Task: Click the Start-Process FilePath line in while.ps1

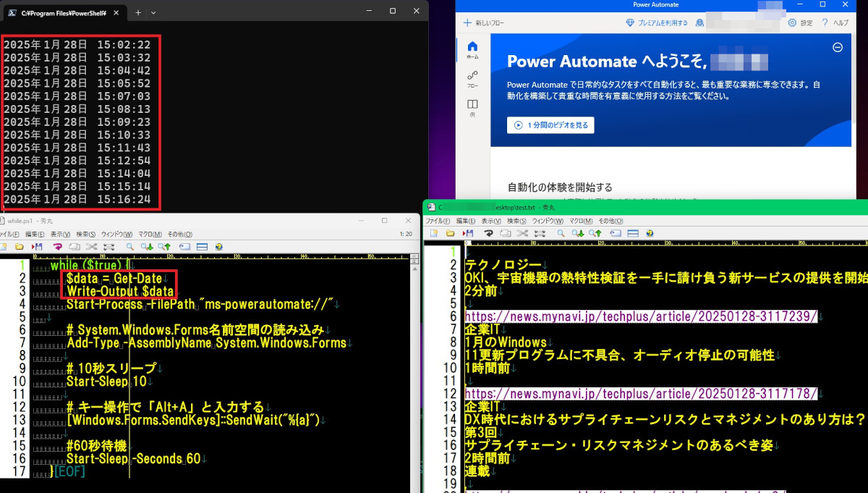Action: [x=200, y=303]
